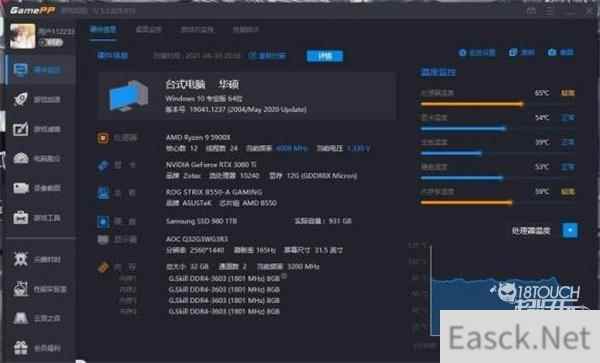The image size is (600, 363).
Task: Select the first underlined top tab
Action: (x=103, y=29)
